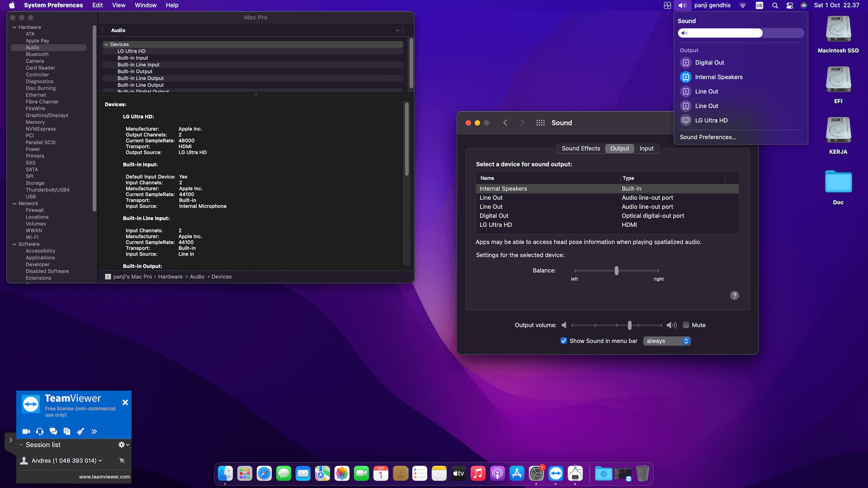
Task: Select LG Ultra HD row in output table
Action: coord(607,225)
